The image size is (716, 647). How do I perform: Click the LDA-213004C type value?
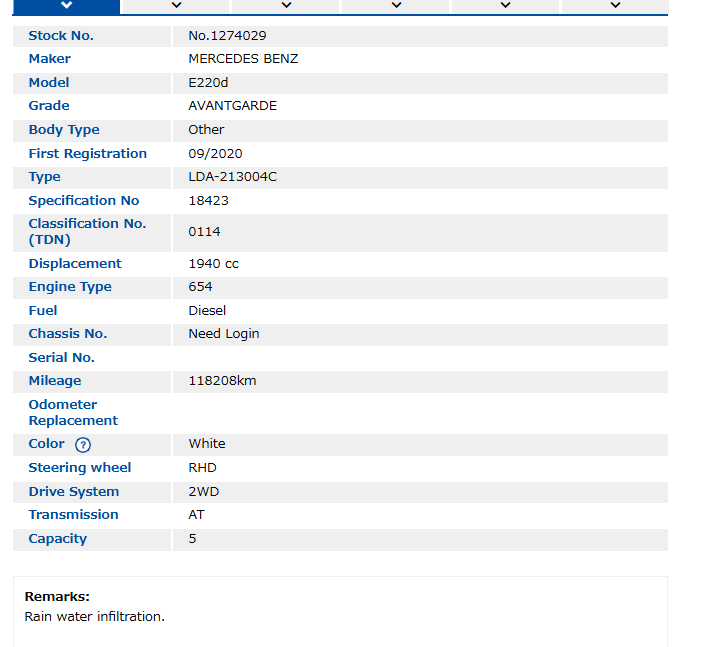click(232, 177)
